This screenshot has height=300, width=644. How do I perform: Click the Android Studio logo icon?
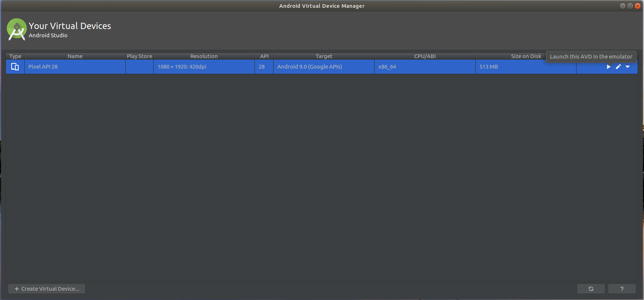pyautogui.click(x=16, y=29)
